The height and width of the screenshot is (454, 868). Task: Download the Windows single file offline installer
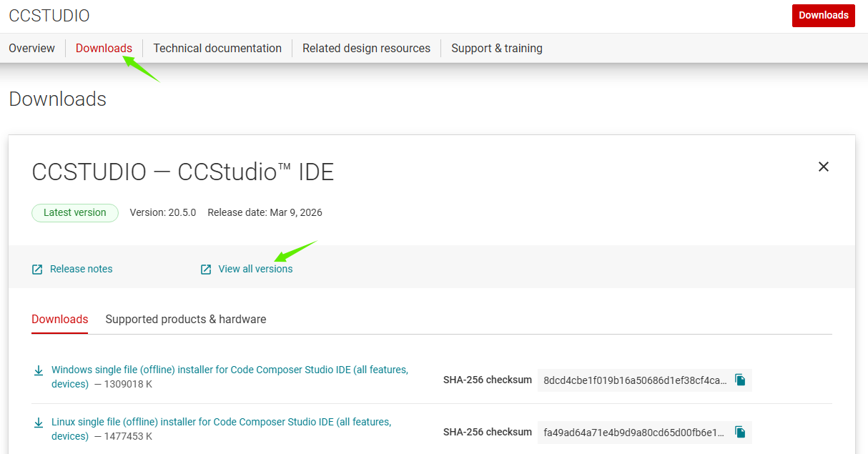click(230, 377)
